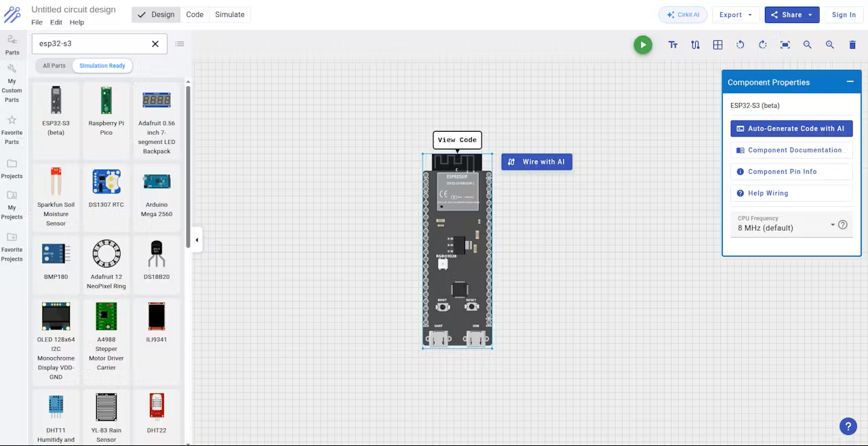Expand the Export dropdown
The width and height of the screenshot is (868, 446).
click(735, 15)
